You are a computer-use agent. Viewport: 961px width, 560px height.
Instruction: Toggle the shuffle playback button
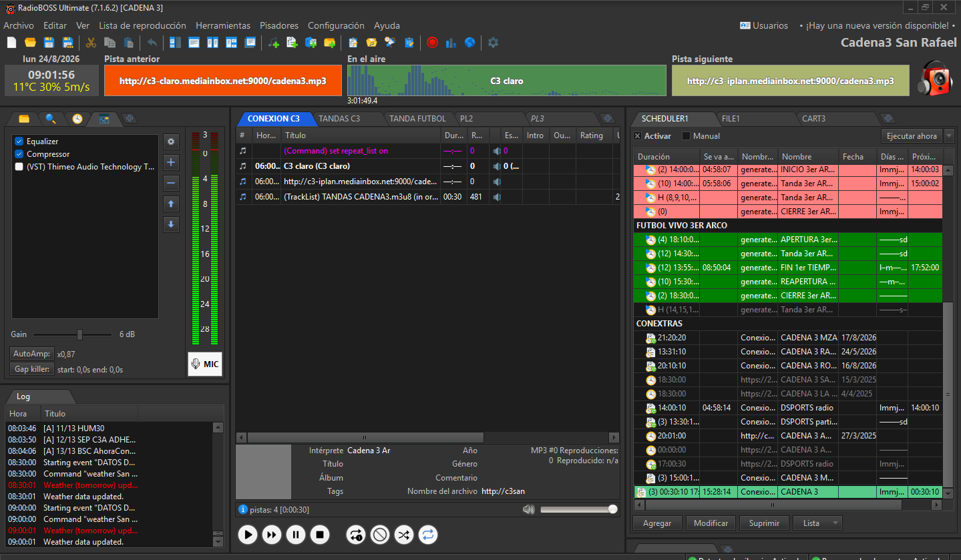click(404, 534)
